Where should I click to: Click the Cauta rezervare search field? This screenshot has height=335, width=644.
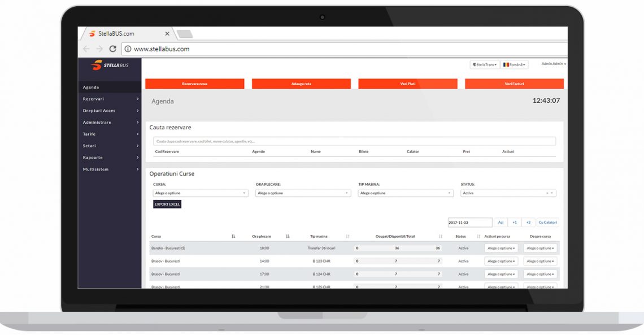[x=354, y=141]
